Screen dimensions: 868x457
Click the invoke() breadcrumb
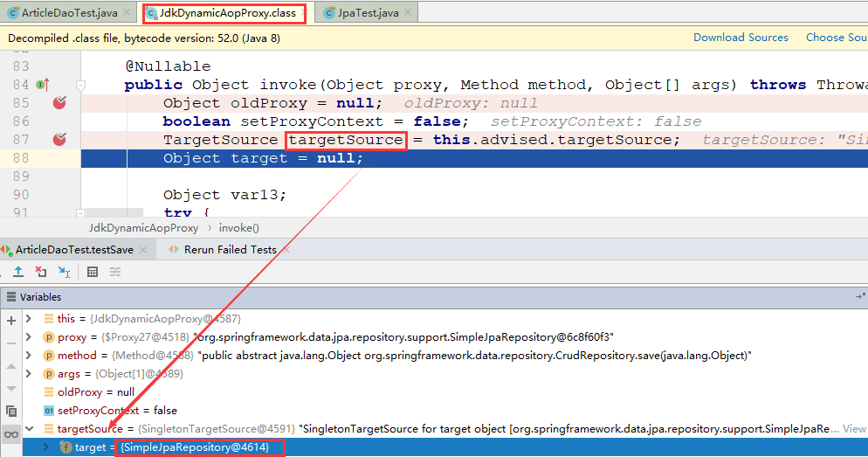(239, 228)
